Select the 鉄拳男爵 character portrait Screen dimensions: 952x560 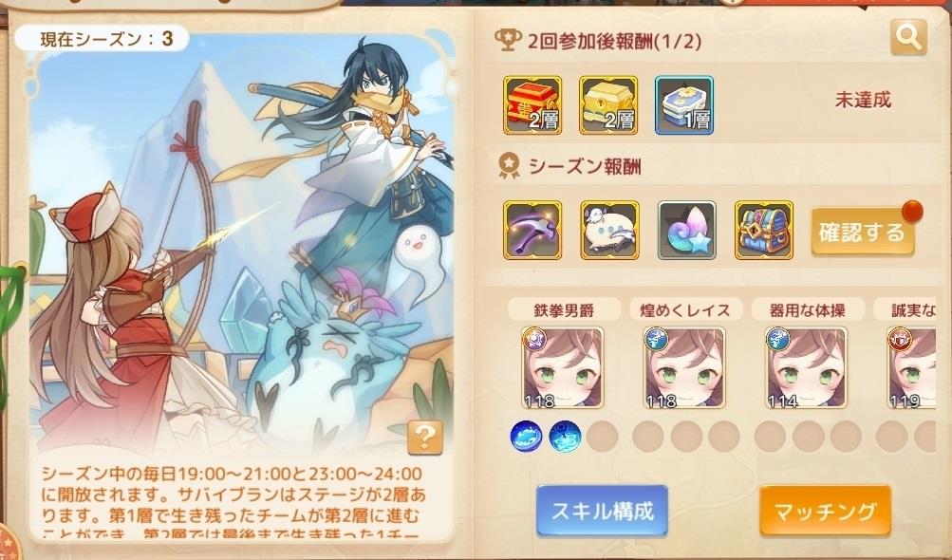563,367
